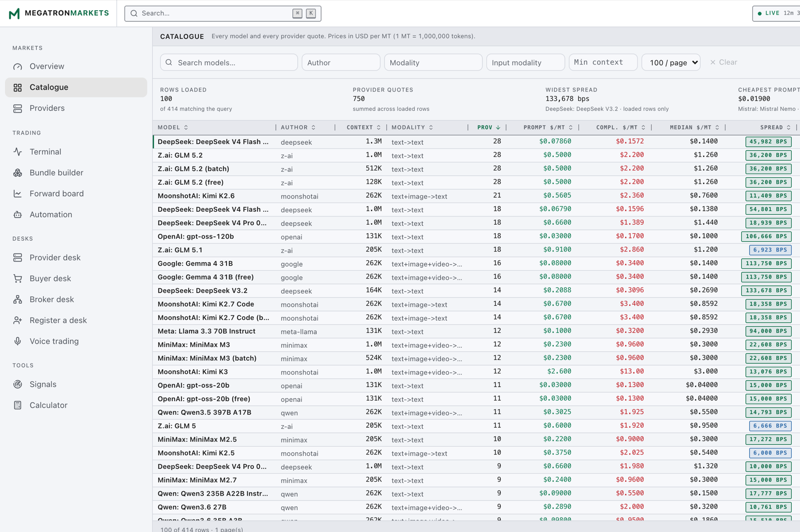Click the Catalogue grid icon in the sidebar
Image resolution: width=800 pixels, height=532 pixels.
(17, 87)
